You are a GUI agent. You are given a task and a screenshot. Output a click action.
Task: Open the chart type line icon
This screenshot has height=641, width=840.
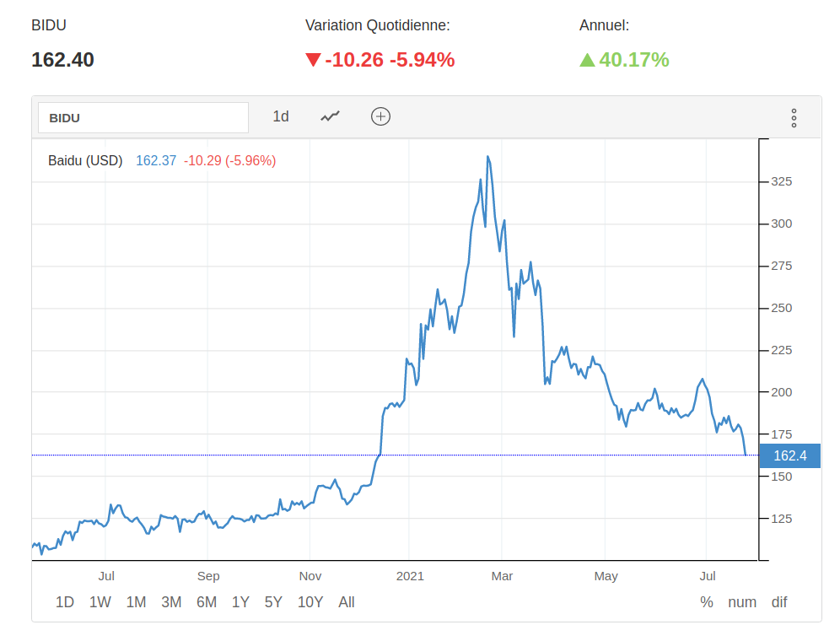[x=330, y=116]
